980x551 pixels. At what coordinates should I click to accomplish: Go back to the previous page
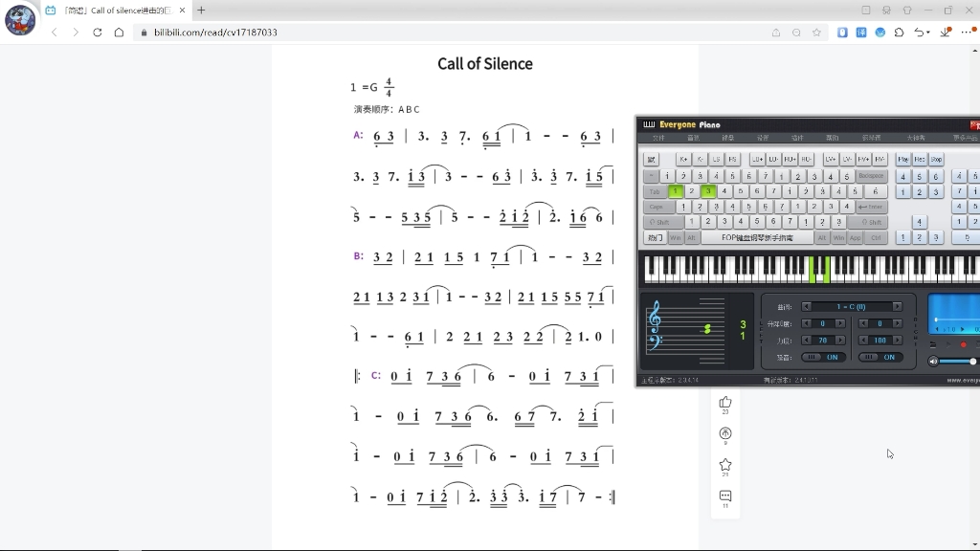point(55,33)
